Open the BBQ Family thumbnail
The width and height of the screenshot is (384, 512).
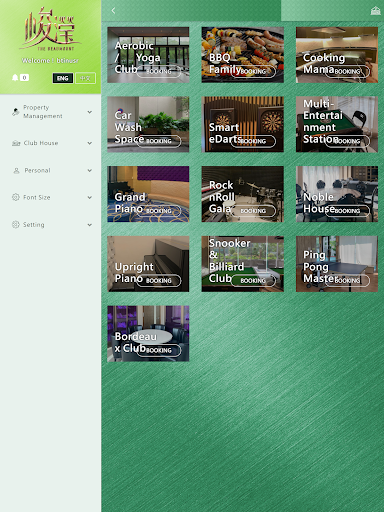coord(243,55)
